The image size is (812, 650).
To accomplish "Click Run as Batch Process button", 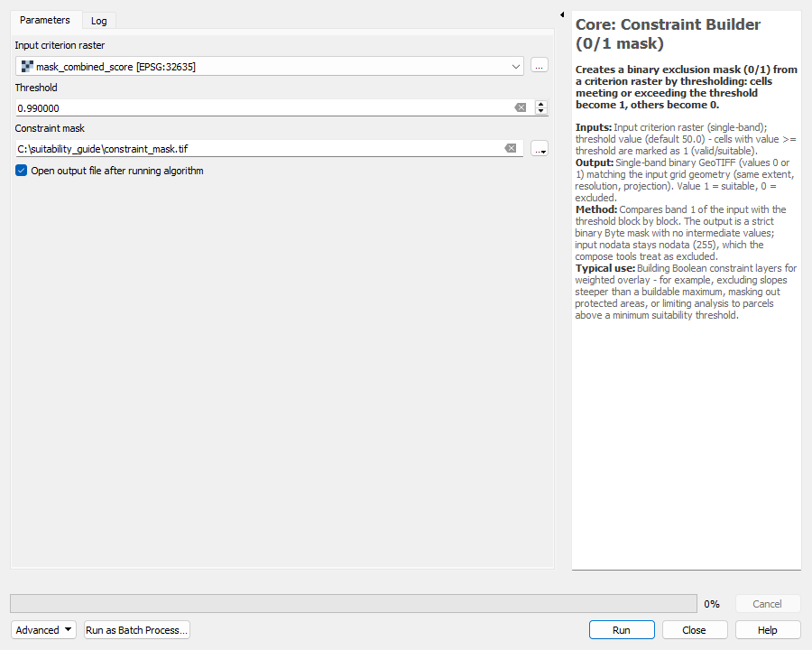I will (137, 630).
